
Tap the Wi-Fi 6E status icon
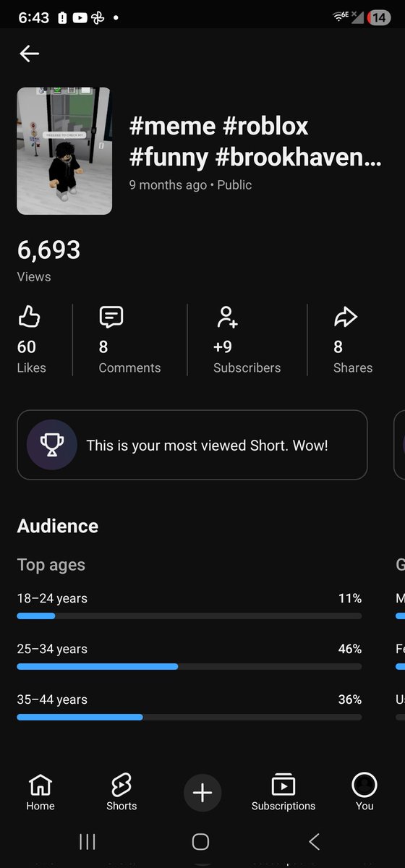coord(341,17)
